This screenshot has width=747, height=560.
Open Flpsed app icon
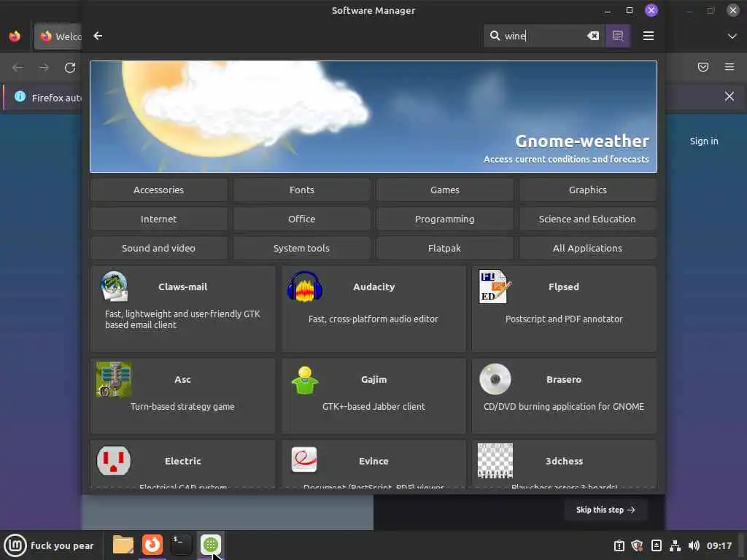(x=495, y=287)
